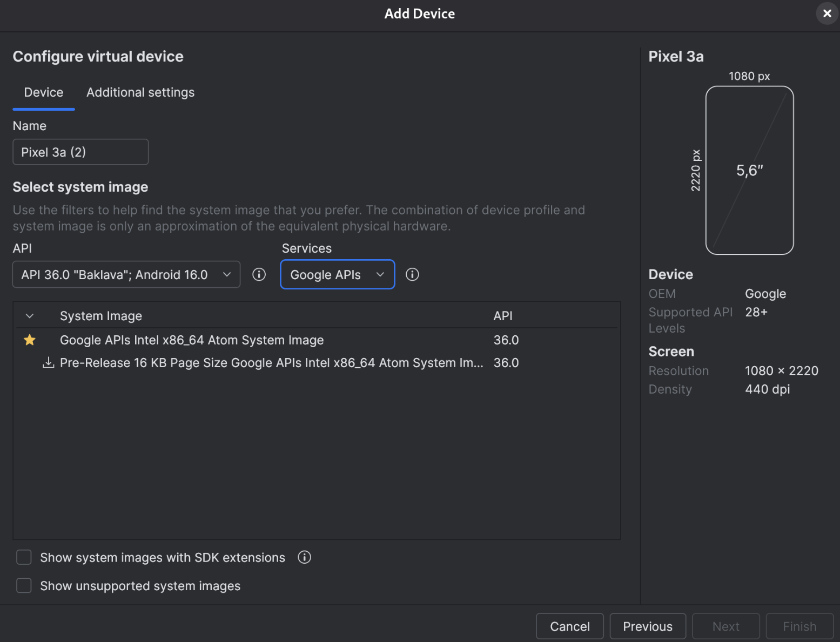Click the SDK extensions info icon
Viewport: 840px width, 642px height.
305,557
